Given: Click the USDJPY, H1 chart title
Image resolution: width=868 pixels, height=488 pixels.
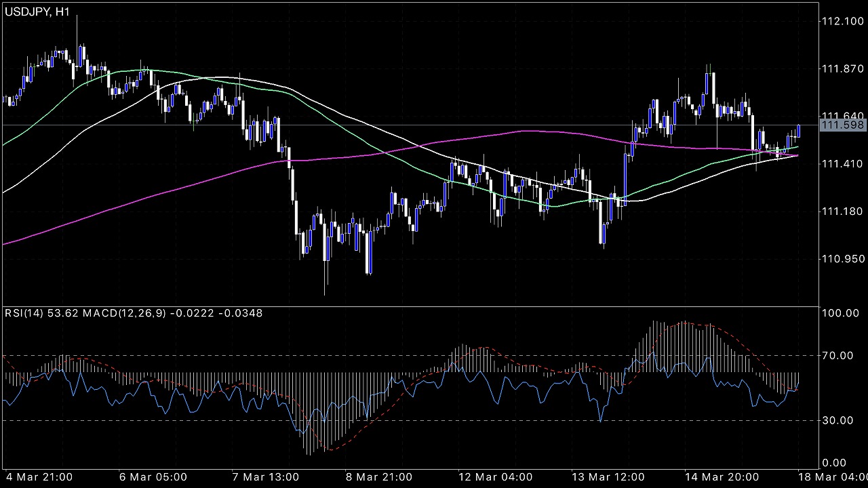Looking at the screenshot, I should pyautogui.click(x=38, y=12).
